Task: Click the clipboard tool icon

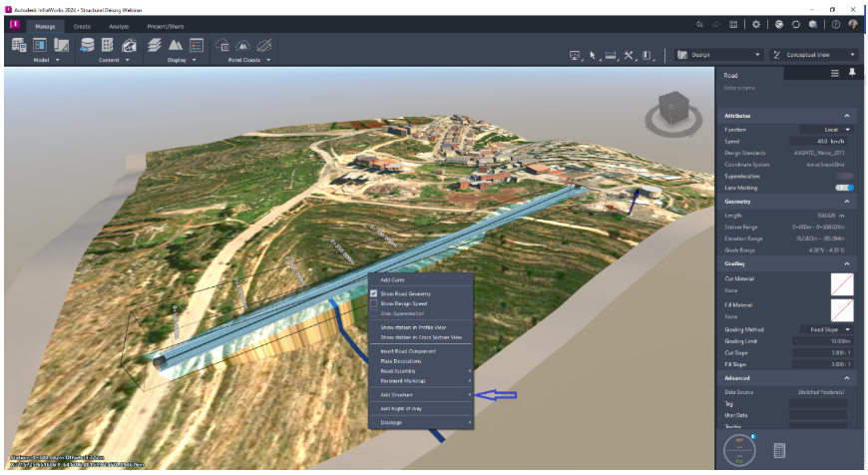Action: [647, 55]
